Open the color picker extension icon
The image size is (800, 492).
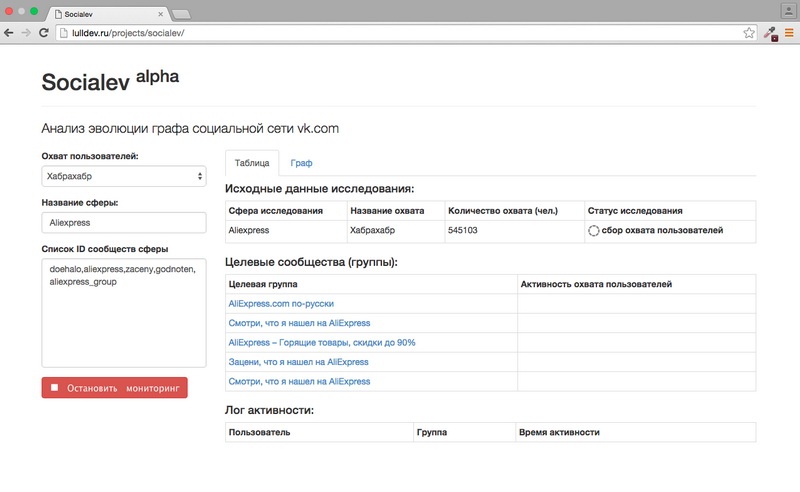click(x=771, y=34)
